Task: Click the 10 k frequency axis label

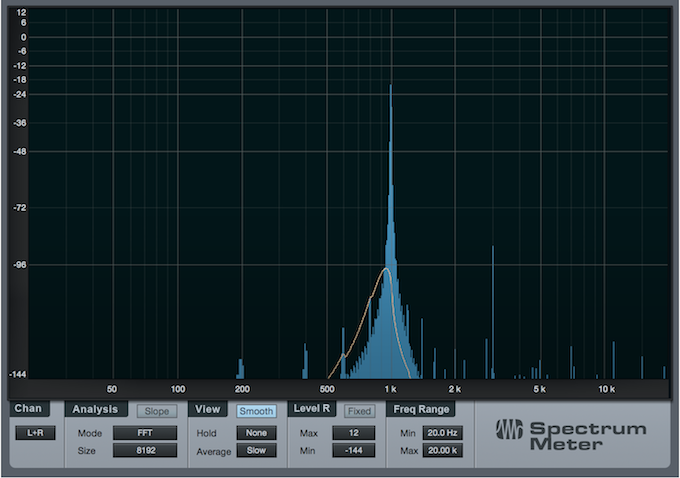Action: [606, 389]
